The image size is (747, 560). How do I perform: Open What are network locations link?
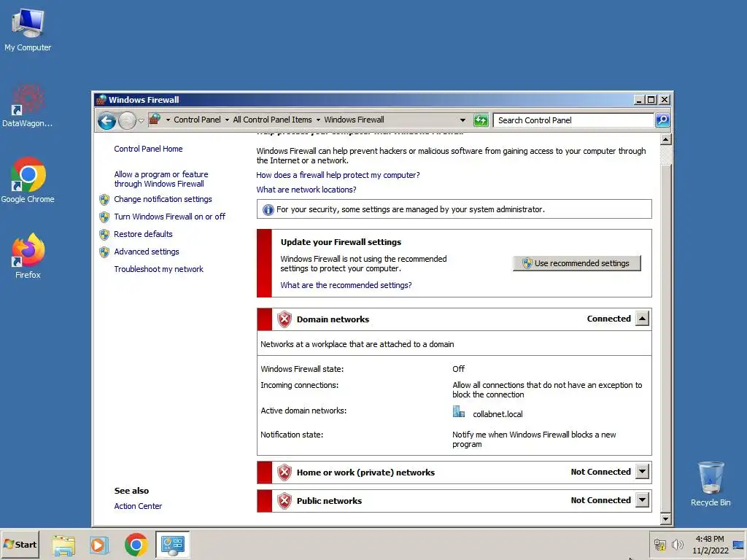pos(306,190)
